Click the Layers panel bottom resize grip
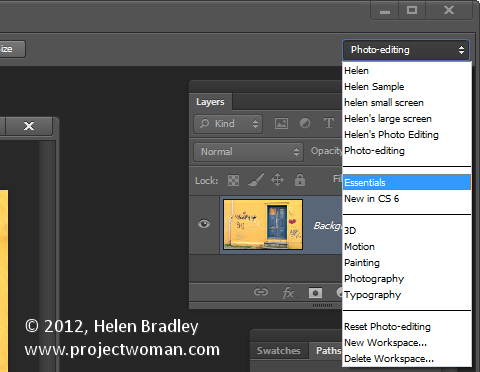 coord(322,305)
